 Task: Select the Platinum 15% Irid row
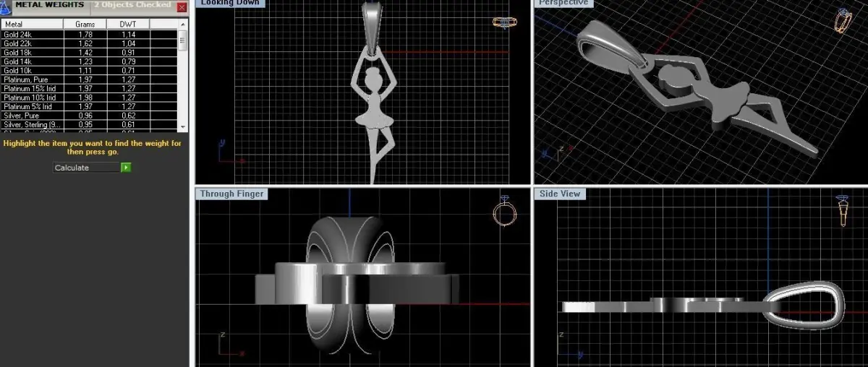(89, 88)
